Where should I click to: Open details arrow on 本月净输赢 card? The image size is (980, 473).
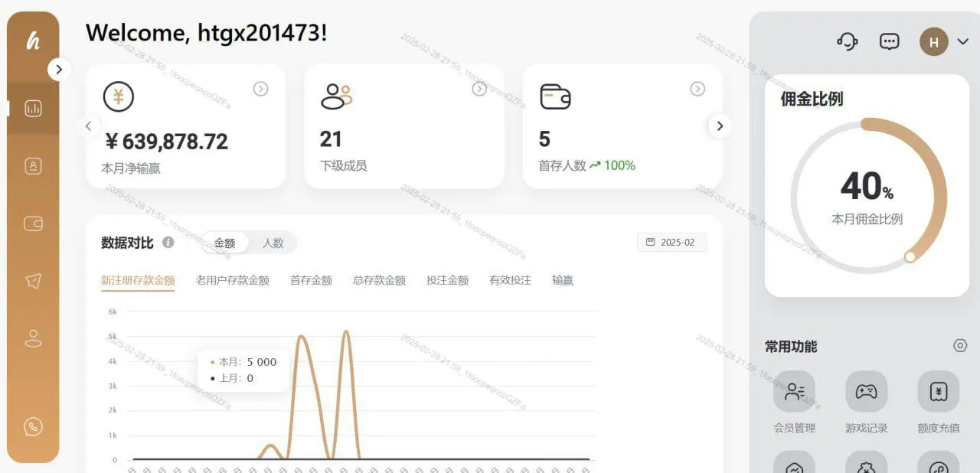pyautogui.click(x=260, y=89)
